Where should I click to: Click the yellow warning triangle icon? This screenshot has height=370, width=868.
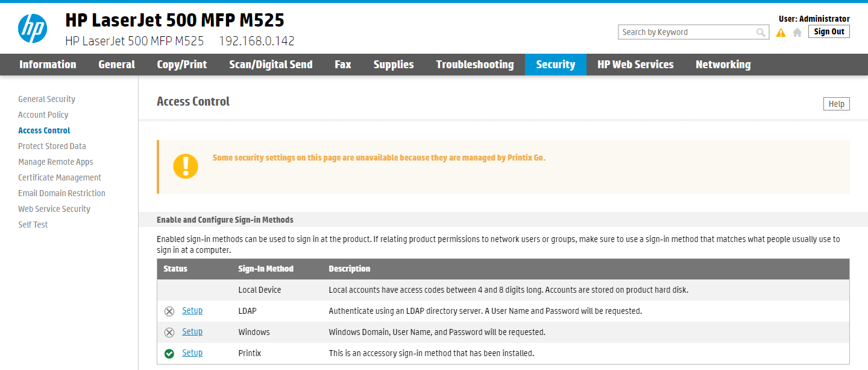click(781, 33)
